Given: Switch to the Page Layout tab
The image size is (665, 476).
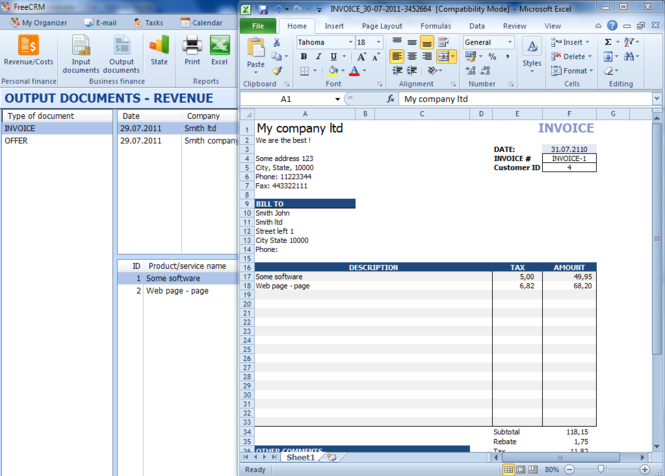Looking at the screenshot, I should tap(382, 26).
